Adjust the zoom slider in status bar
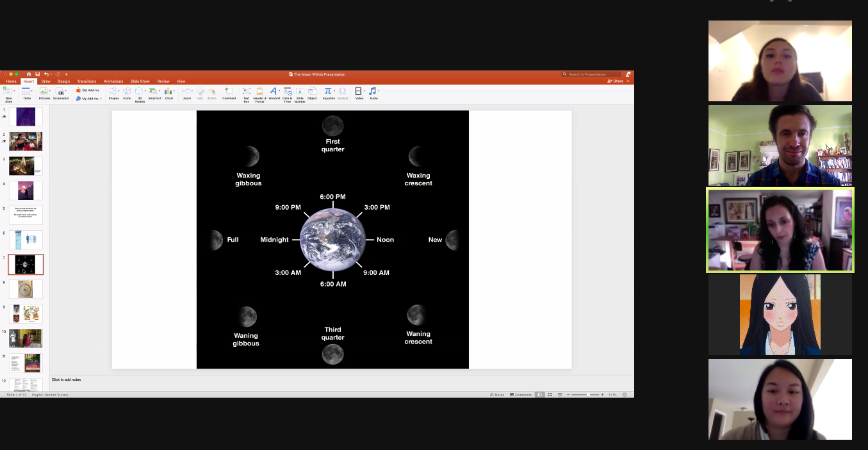Image resolution: width=868 pixels, height=450 pixels. click(x=587, y=395)
